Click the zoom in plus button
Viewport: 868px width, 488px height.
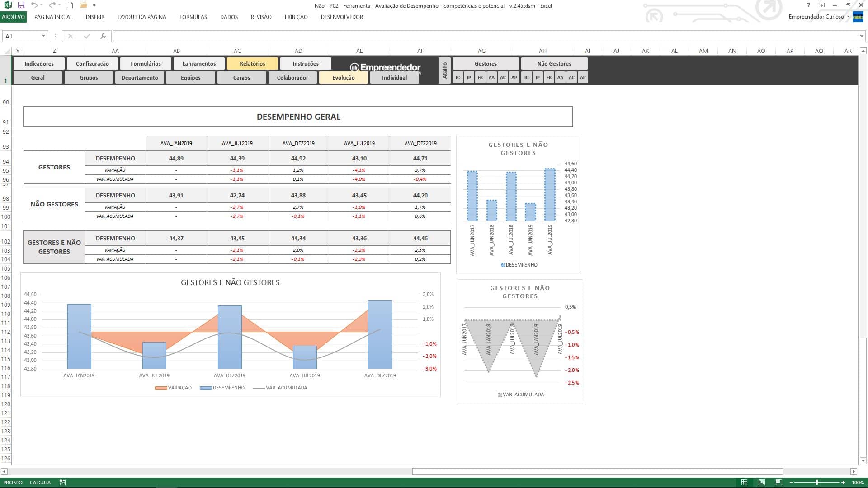843,483
